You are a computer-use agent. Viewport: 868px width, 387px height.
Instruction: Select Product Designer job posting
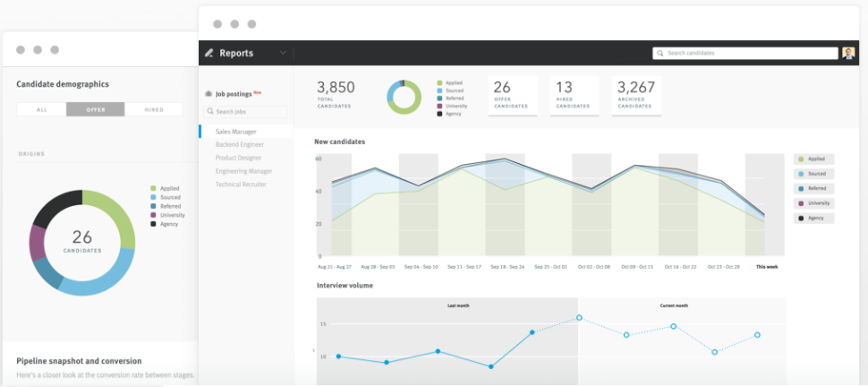point(238,158)
